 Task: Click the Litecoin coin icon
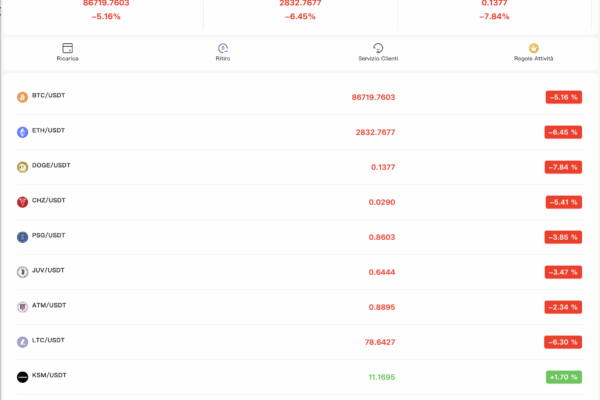[x=23, y=342]
